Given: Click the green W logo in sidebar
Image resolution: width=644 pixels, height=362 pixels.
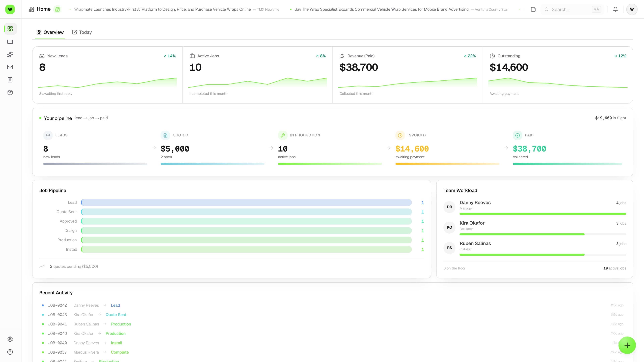Looking at the screenshot, I should click(10, 9).
